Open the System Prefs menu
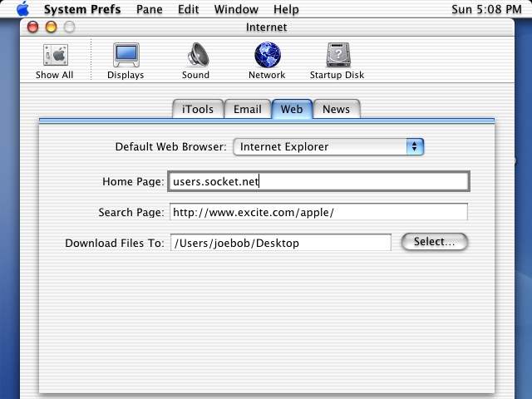The image size is (532, 399). [81, 9]
